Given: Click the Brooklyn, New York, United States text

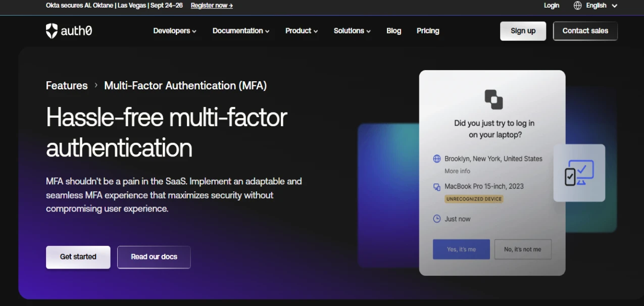Looking at the screenshot, I should [493, 159].
